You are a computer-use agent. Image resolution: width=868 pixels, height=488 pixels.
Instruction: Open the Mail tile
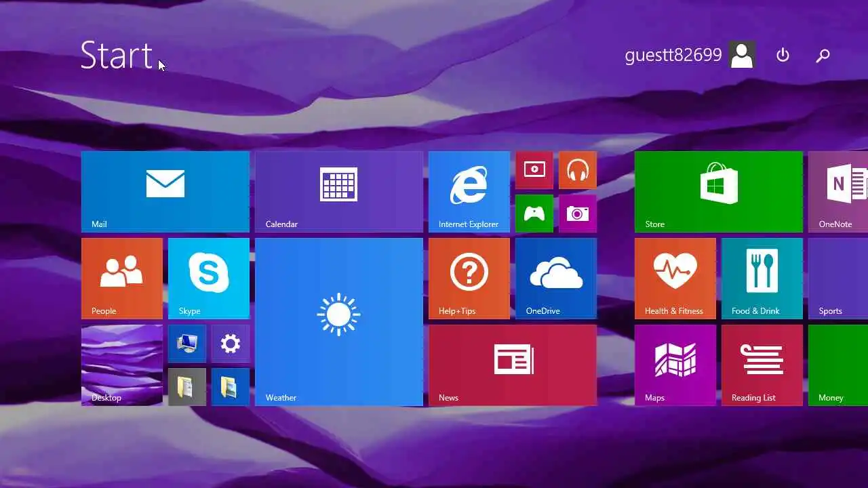coord(165,192)
